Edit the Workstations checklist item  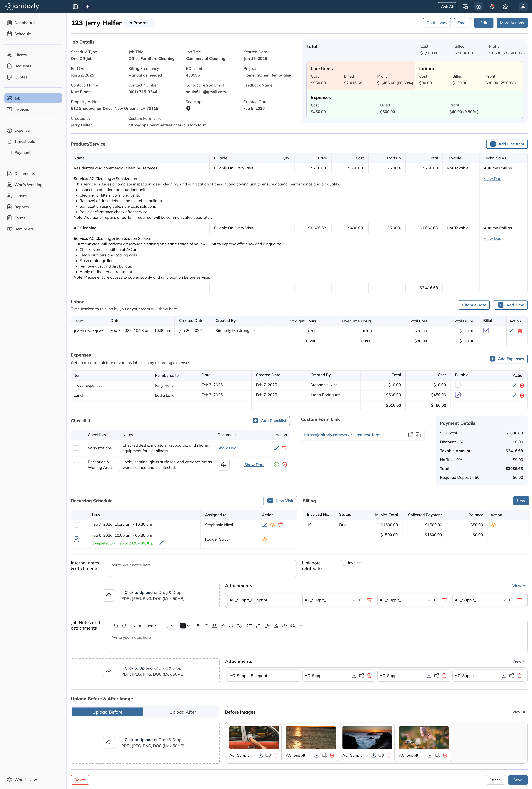(277, 448)
